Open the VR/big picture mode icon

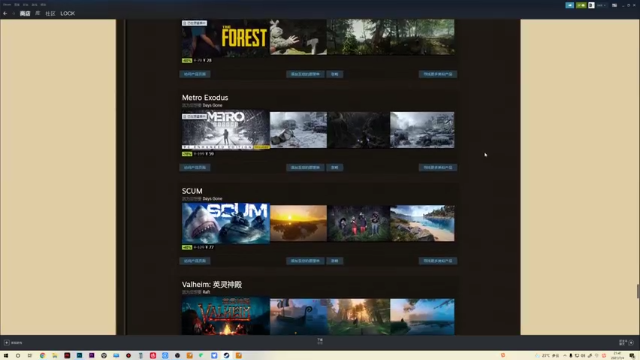614,5
